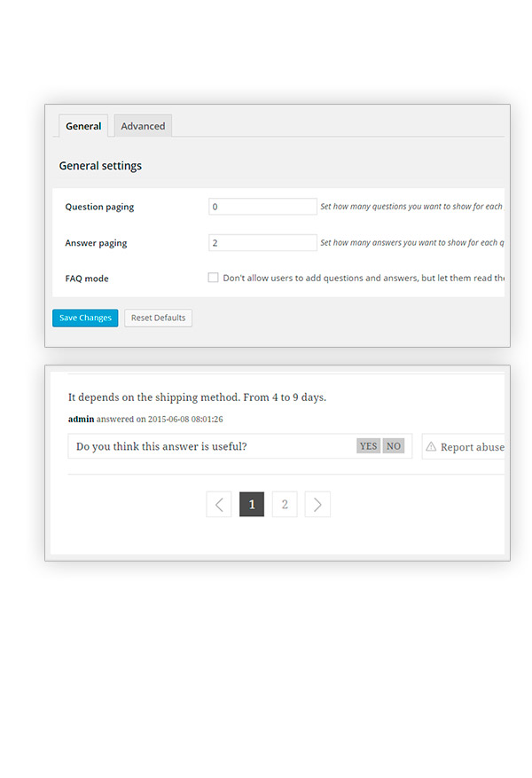Click the Question paging input field
Image resolution: width=532 pixels, height=778 pixels.
(x=262, y=207)
